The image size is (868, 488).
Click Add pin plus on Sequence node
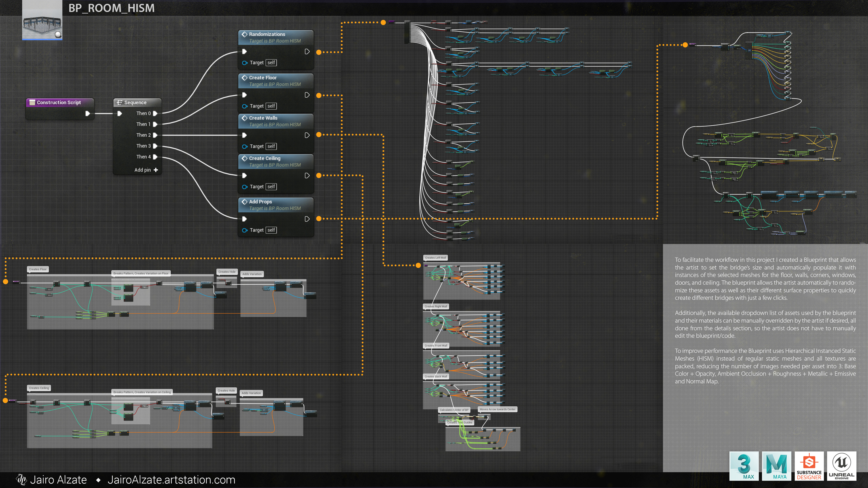pos(156,170)
